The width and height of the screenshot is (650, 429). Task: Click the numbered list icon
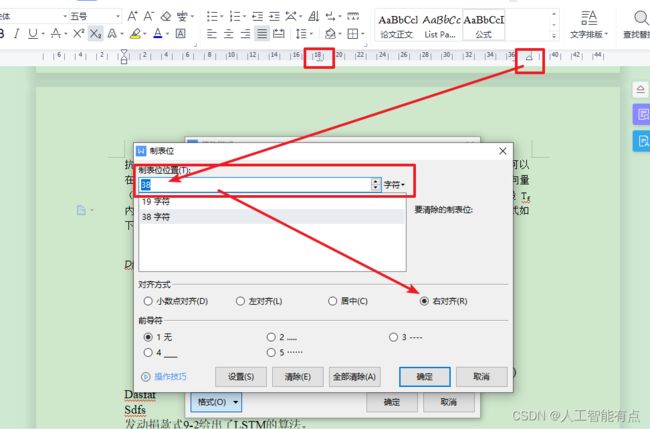(235, 16)
